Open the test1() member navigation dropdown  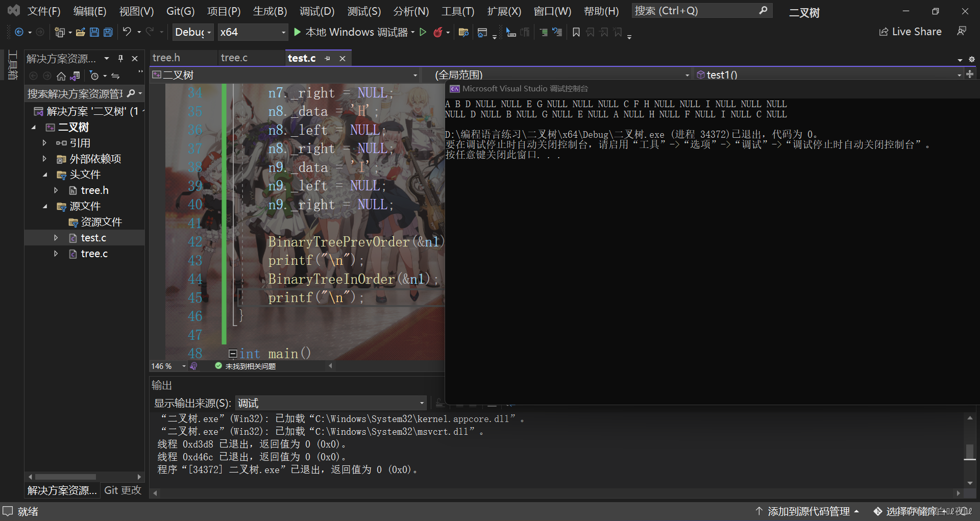829,75
